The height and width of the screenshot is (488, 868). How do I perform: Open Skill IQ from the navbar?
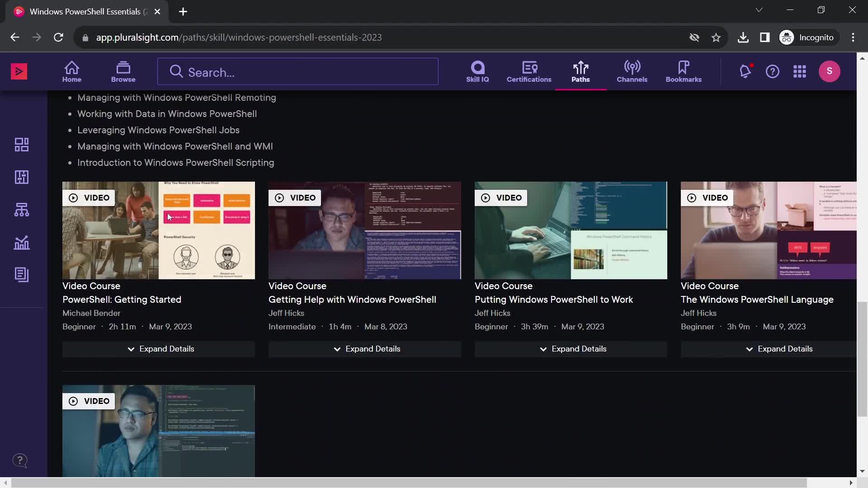(477, 72)
